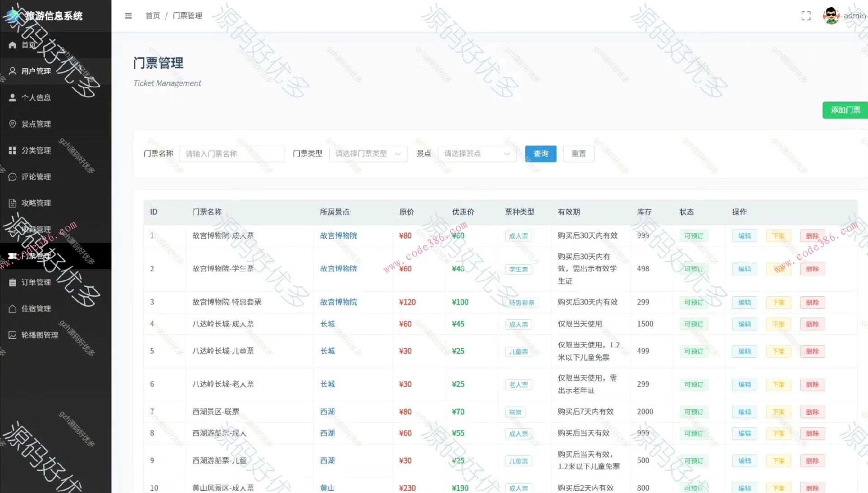
Task: Click the 分类管理 grid icon
Action: [12, 150]
